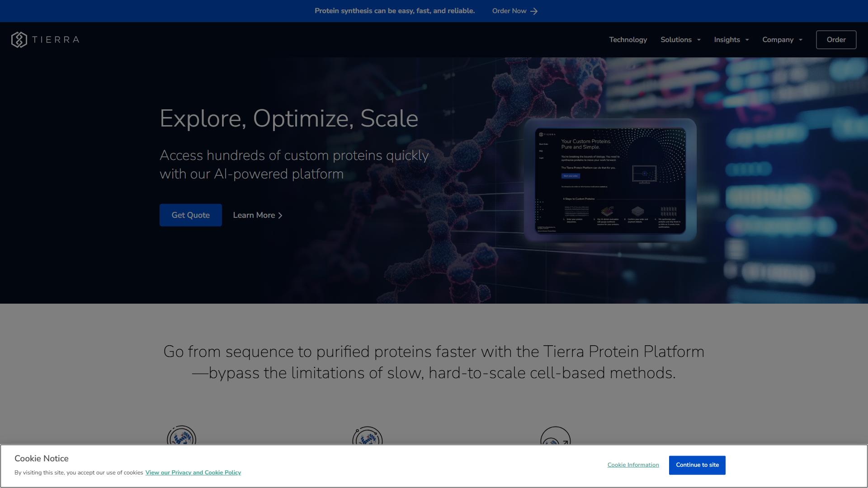Open the Cookie Information link
The height and width of the screenshot is (488, 868).
pyautogui.click(x=633, y=465)
